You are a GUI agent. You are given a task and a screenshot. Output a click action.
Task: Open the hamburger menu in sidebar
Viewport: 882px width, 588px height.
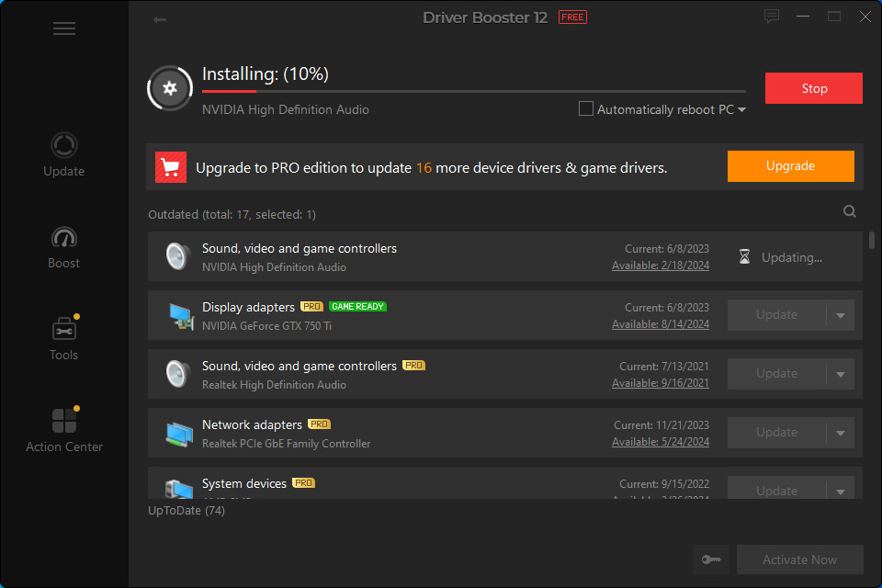[64, 28]
